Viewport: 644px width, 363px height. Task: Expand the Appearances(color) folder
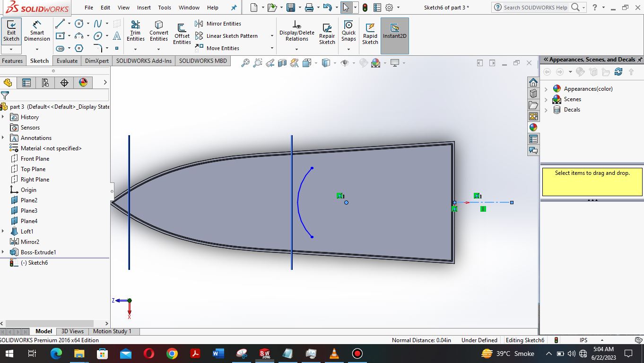pyautogui.click(x=546, y=89)
